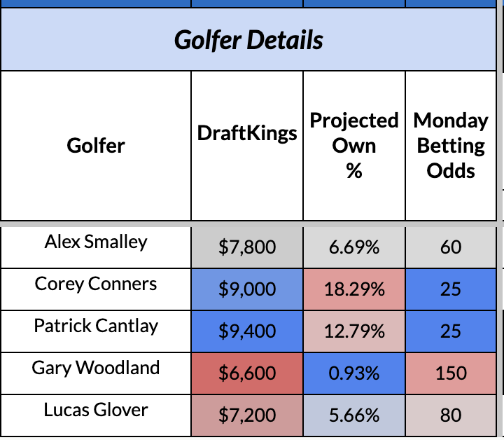
Task: Select the Alex Smalley name cell
Action: pos(96,242)
